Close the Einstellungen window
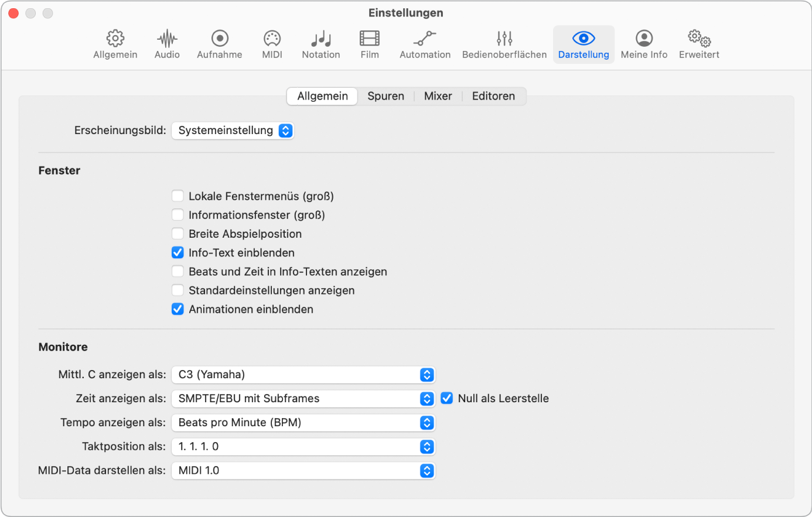The width and height of the screenshot is (812, 517). [x=13, y=13]
